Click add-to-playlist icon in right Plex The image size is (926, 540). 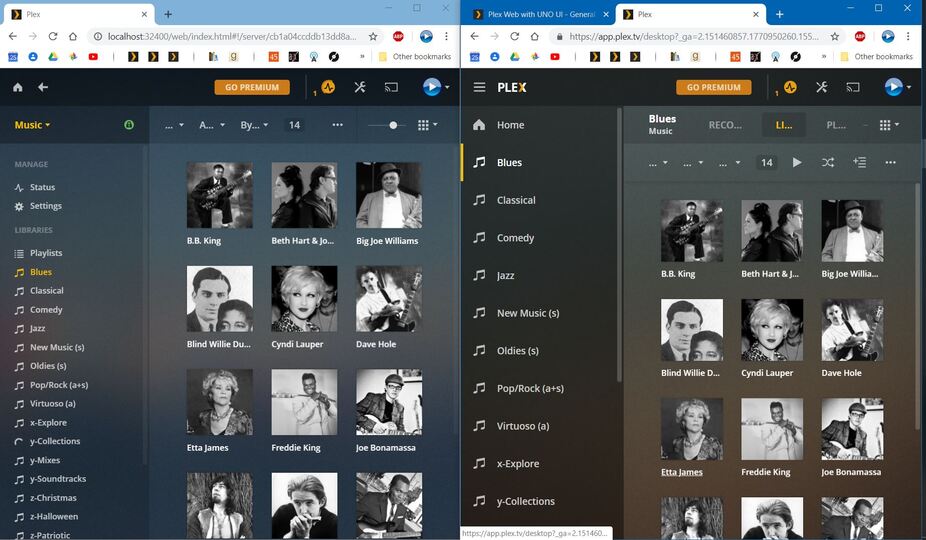859,162
